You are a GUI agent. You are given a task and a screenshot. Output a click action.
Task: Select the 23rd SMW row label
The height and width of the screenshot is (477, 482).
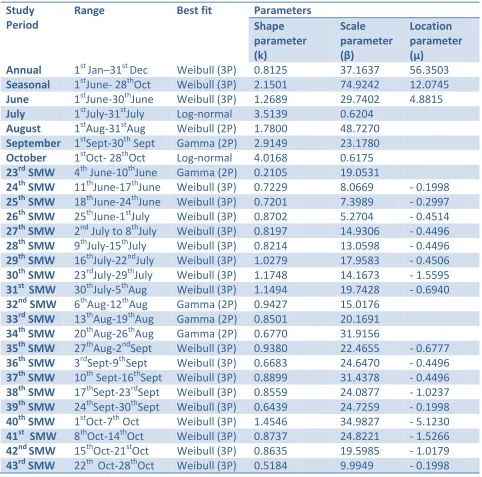30,172
